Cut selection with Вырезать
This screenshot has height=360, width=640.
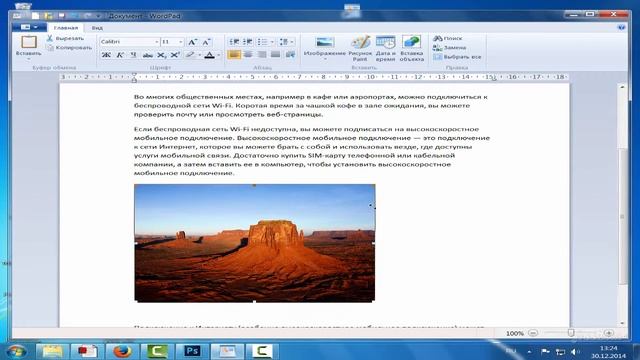[x=65, y=38]
